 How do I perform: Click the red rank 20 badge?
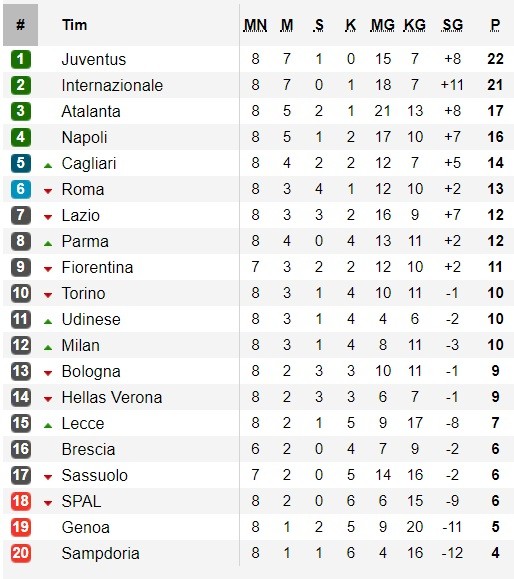point(21,553)
